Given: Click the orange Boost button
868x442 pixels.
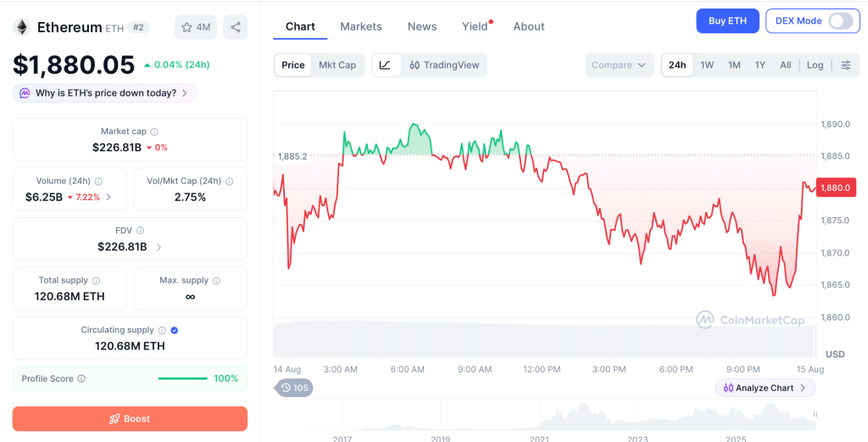Looking at the screenshot, I should (x=130, y=419).
